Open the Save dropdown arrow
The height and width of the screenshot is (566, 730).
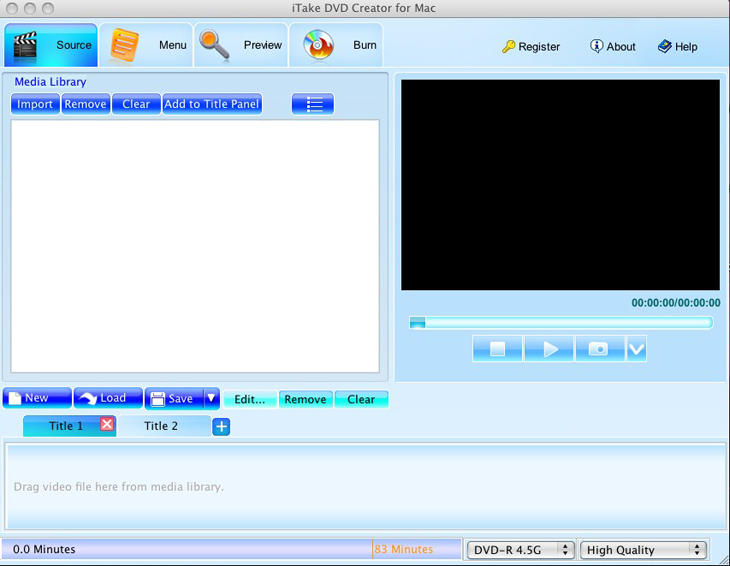(211, 399)
